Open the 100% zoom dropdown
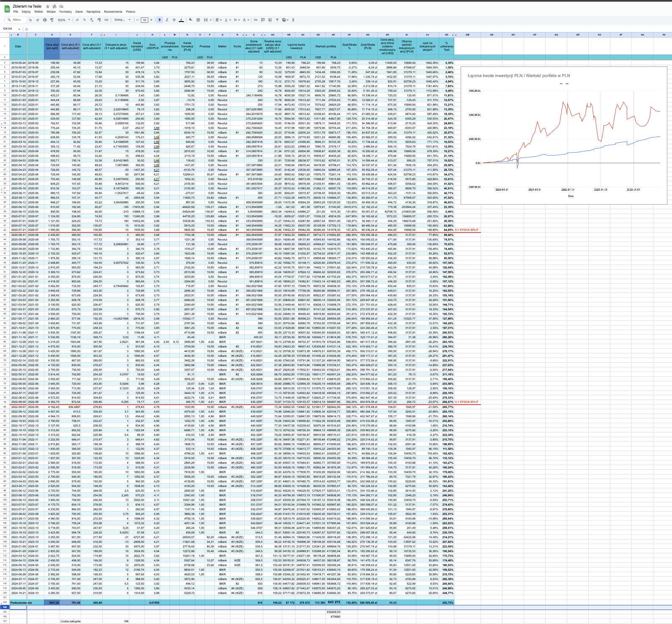 pyautogui.click(x=64, y=20)
